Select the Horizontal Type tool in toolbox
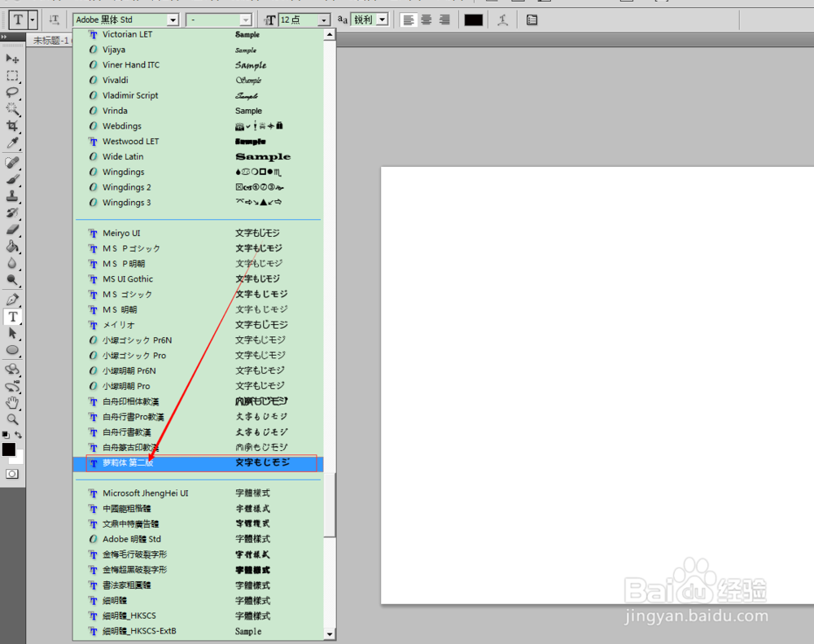The height and width of the screenshot is (644, 814). click(12, 317)
